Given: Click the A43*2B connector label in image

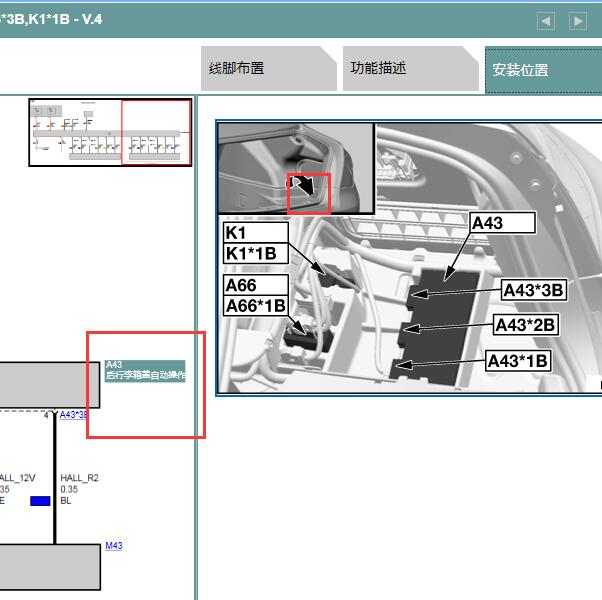Looking at the screenshot, I should click(526, 325).
